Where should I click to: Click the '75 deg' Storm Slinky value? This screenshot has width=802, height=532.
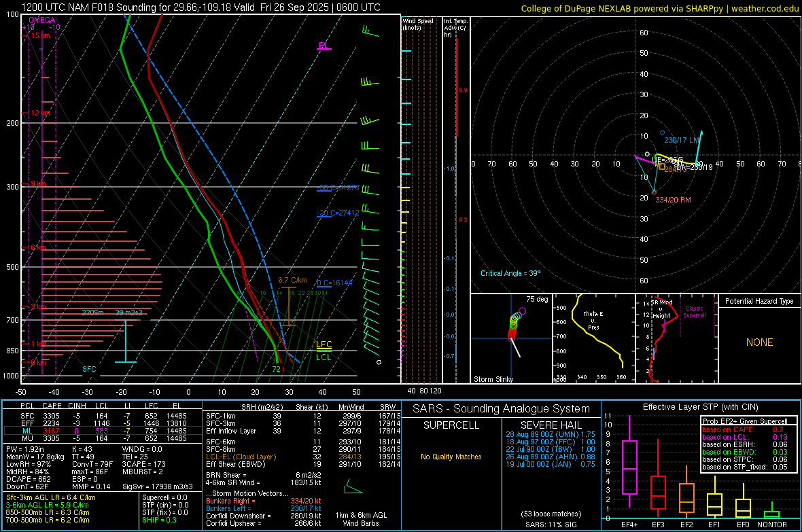[537, 299]
